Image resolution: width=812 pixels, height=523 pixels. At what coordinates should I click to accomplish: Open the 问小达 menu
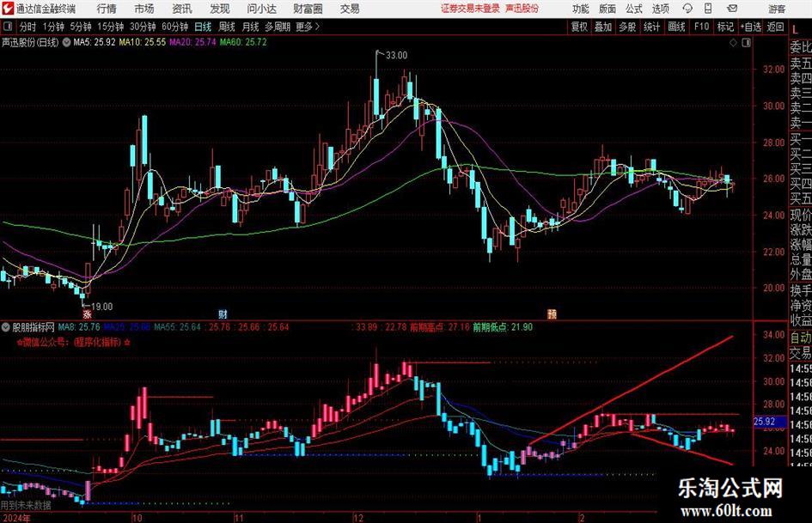261,9
